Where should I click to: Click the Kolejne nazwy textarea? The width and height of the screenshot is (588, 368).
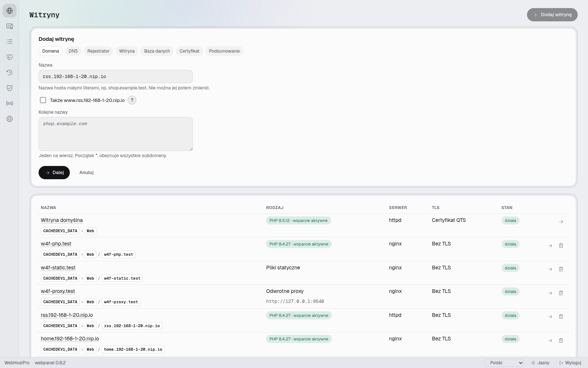click(x=116, y=134)
